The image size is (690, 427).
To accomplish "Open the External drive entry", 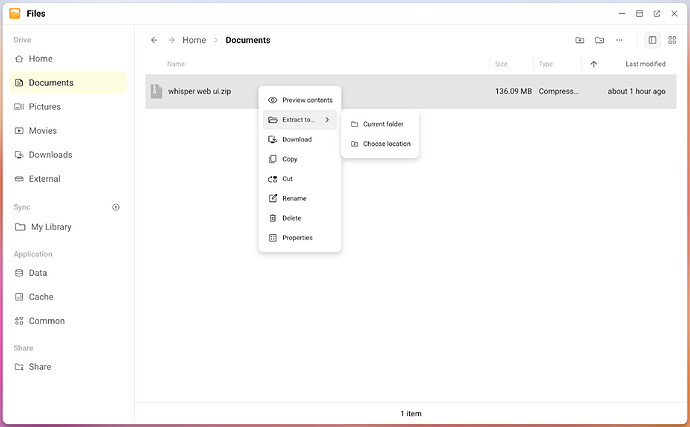I will (68, 179).
